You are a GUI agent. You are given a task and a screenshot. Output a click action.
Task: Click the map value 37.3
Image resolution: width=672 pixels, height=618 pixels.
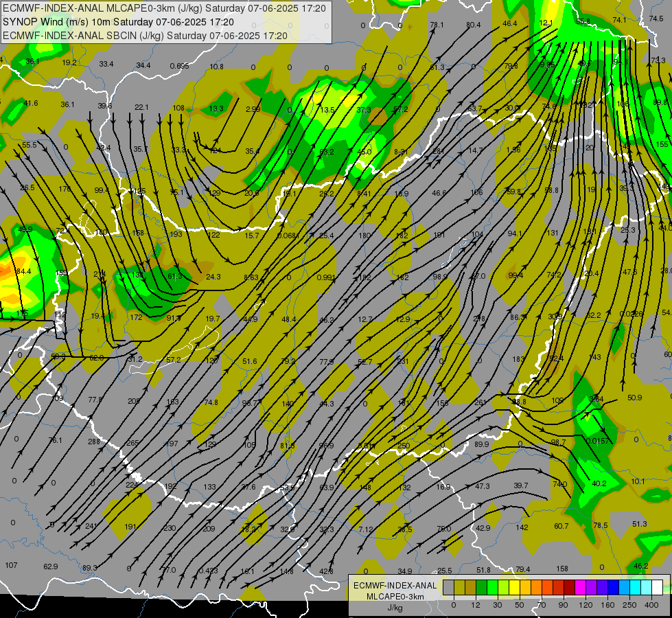tap(363, 110)
